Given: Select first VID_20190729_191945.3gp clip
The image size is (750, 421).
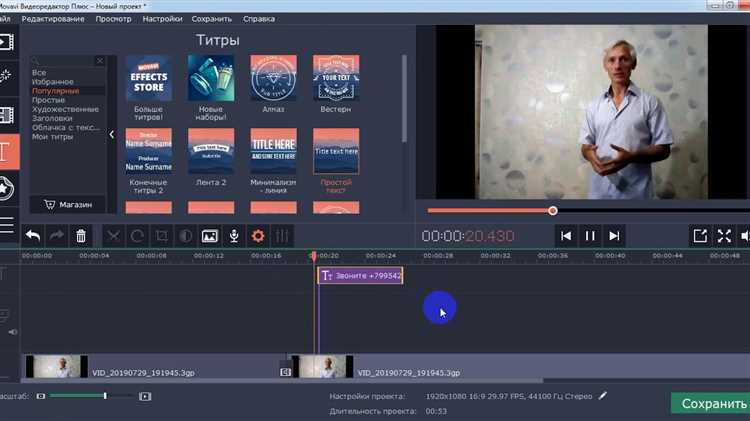Looking at the screenshot, I should click(x=151, y=367).
